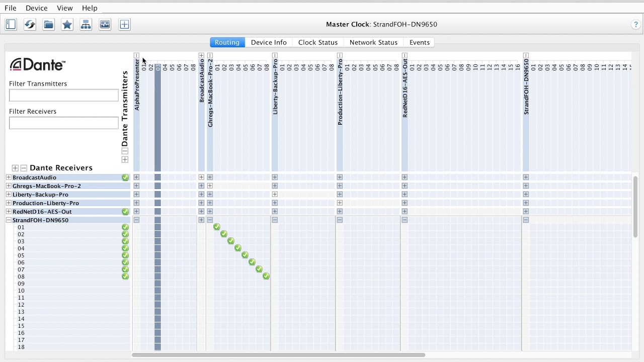
Task: Click the Reload Device Information arrows icon
Action: (30, 24)
